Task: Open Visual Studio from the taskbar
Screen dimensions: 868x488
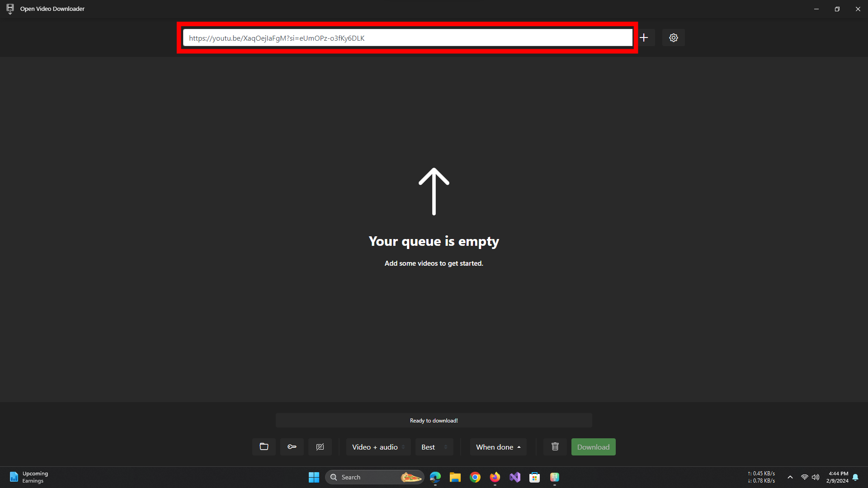Action: pos(515,477)
